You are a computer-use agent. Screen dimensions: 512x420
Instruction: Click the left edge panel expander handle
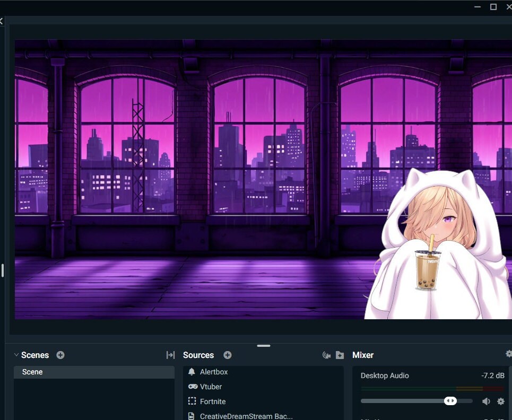pyautogui.click(x=3, y=270)
